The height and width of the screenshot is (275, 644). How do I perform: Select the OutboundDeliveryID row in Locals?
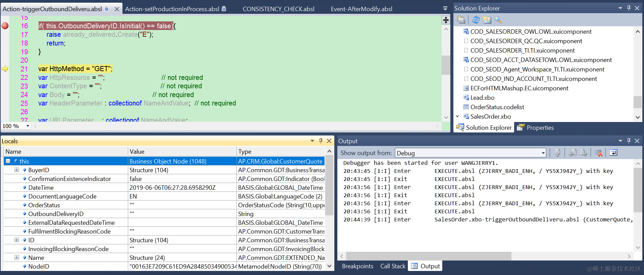point(164,214)
